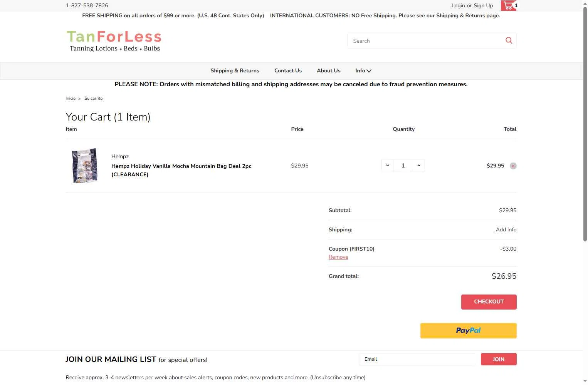Image resolution: width=588 pixels, height=385 pixels.
Task: Click the Subtotal $29.95 value
Action: [507, 210]
